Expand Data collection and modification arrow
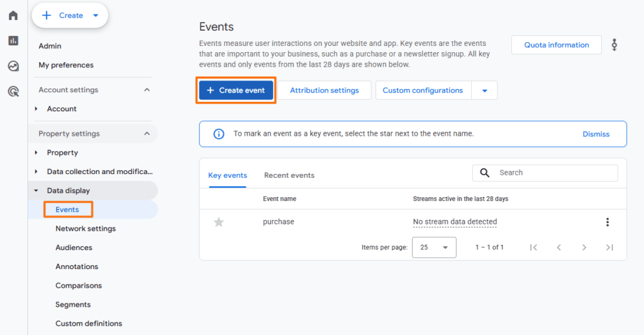Viewport: 644px width, 335px height. pos(36,172)
